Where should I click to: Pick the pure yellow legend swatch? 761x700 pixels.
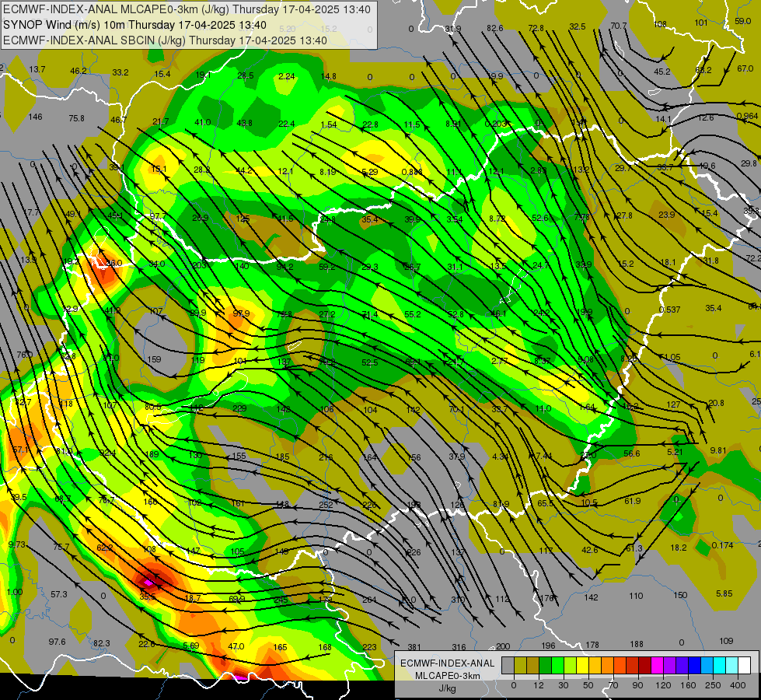[x=583, y=665]
